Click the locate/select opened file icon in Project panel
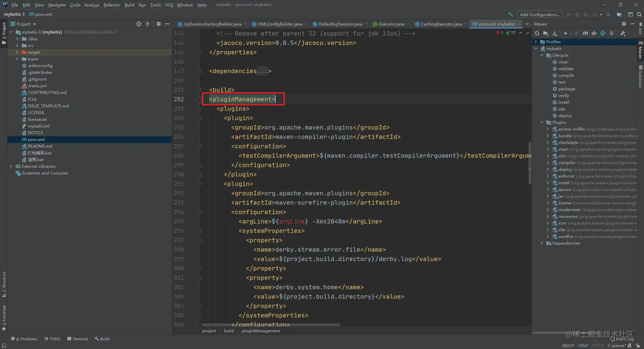Viewport: 644px width, 349px height. click(x=139, y=24)
